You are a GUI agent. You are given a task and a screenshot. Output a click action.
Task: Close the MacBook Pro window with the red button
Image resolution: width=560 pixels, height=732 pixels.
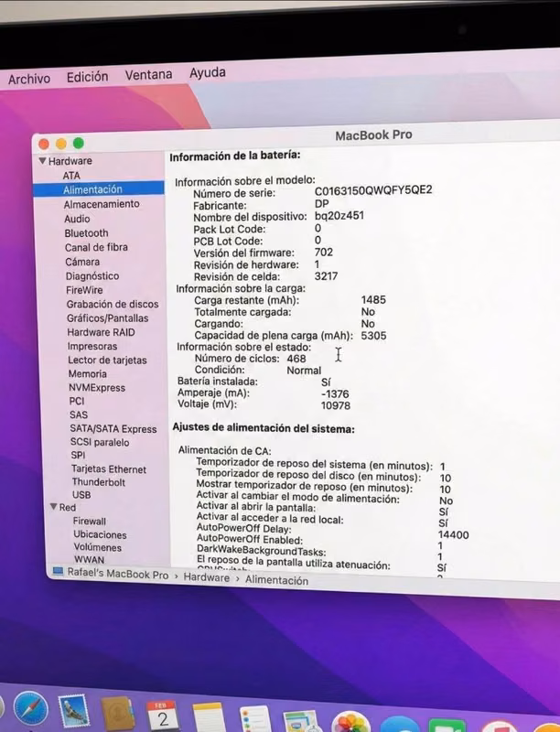44,144
